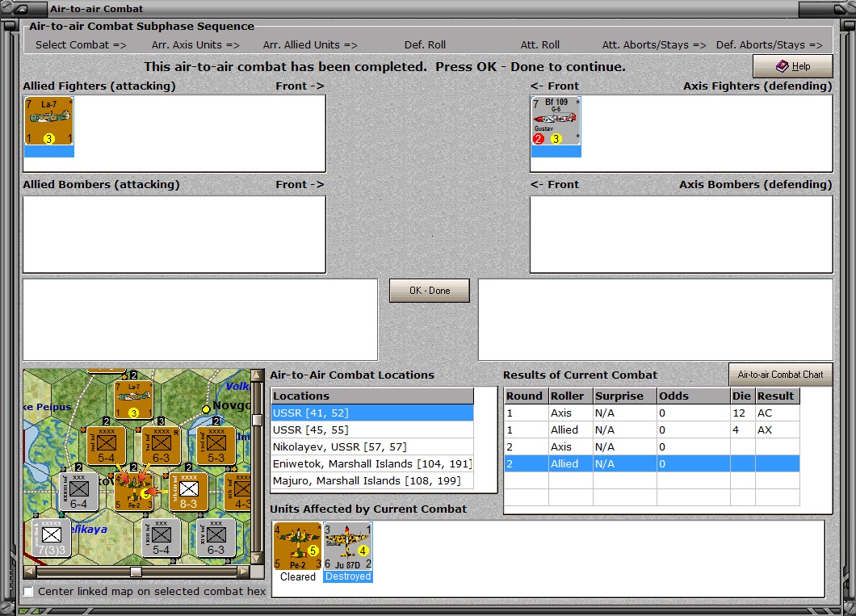Click the OK - Done button

point(430,291)
